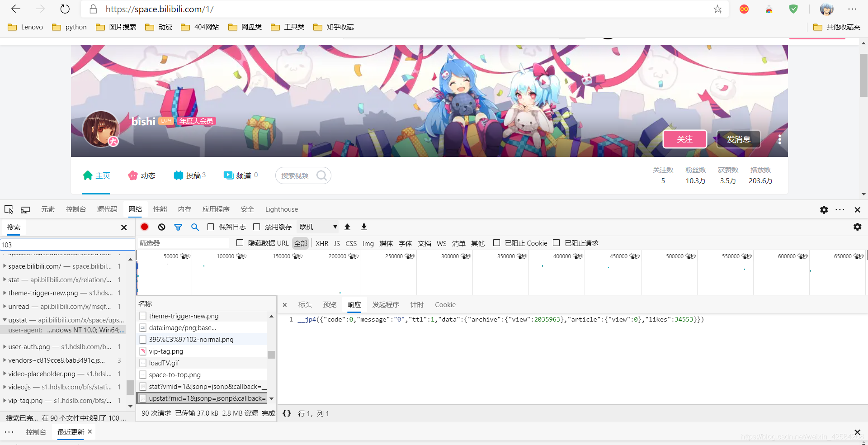Check the Hide data URL option

click(x=240, y=243)
